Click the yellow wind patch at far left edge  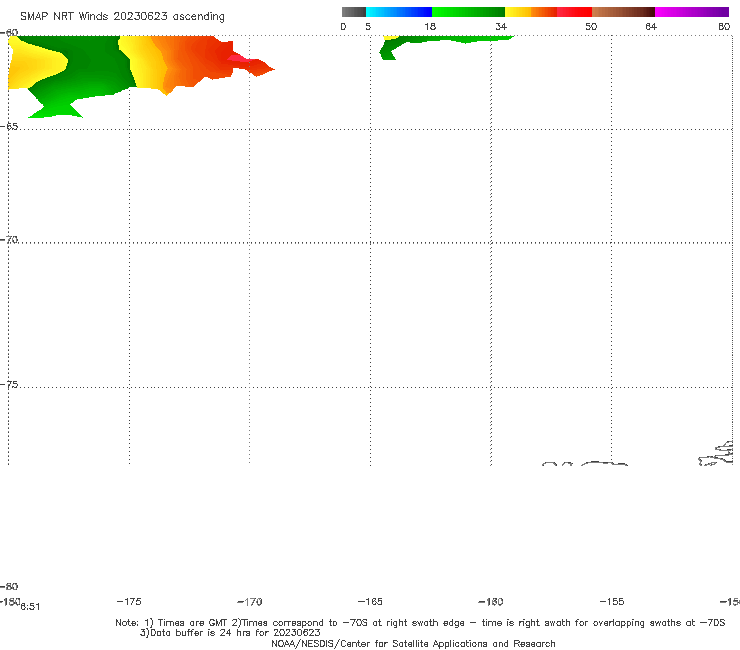[35, 64]
